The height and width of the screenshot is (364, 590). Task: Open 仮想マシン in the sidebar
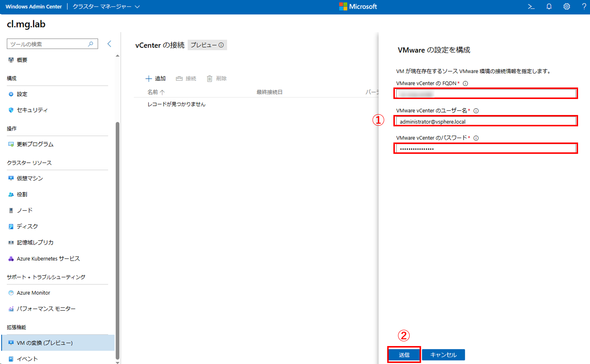30,178
